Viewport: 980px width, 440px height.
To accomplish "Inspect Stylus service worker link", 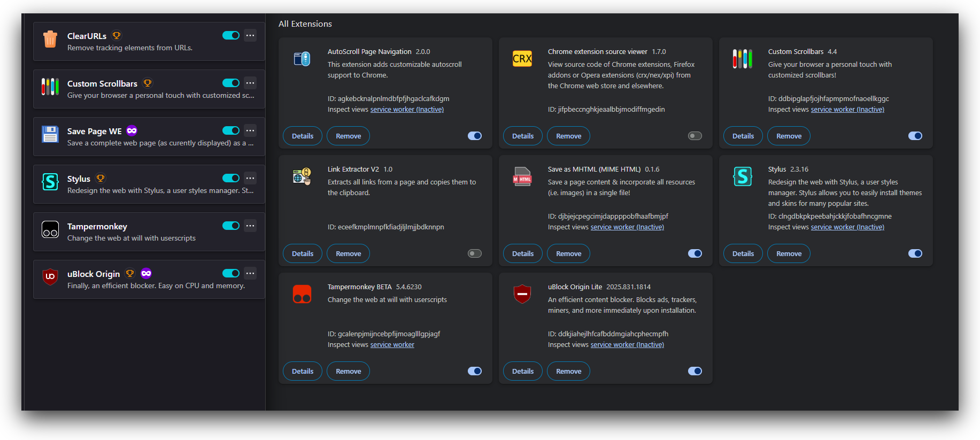I will pos(847,227).
